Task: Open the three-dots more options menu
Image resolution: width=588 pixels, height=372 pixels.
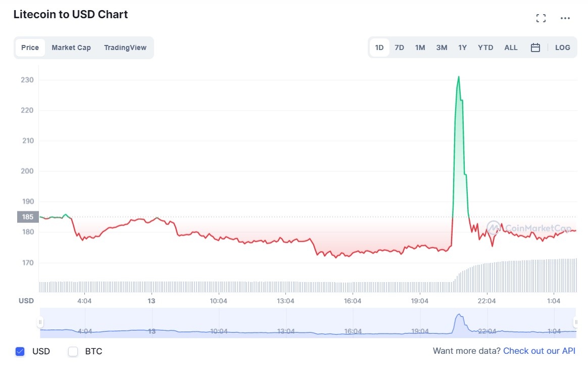Action: pyautogui.click(x=565, y=18)
